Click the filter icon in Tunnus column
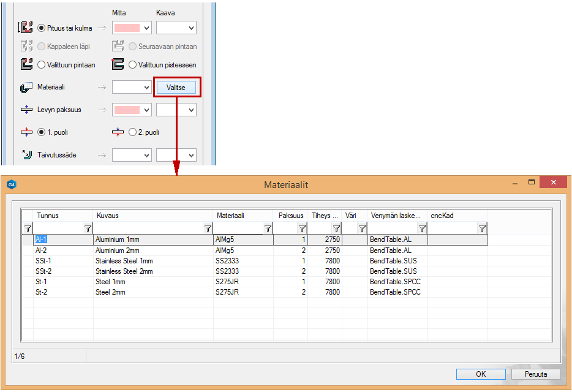 click(x=88, y=228)
